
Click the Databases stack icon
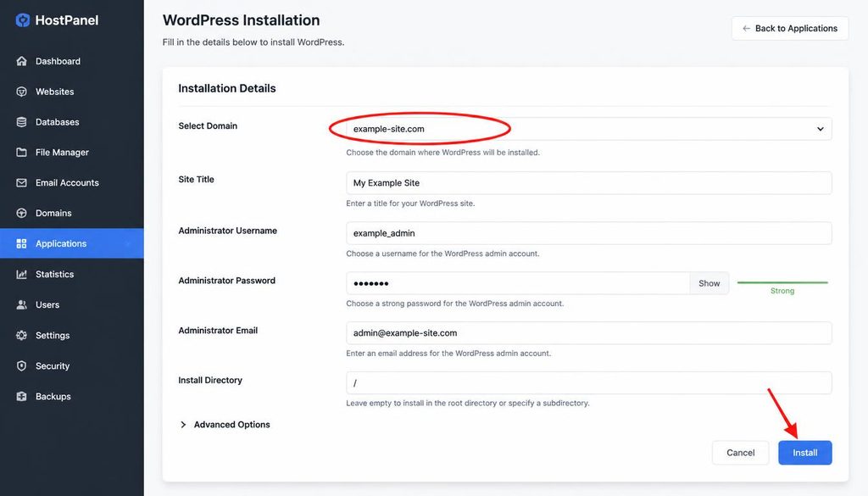click(x=21, y=122)
